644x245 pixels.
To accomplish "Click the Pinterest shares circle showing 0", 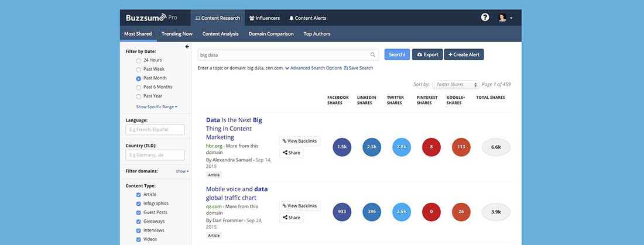I will point(431,212).
